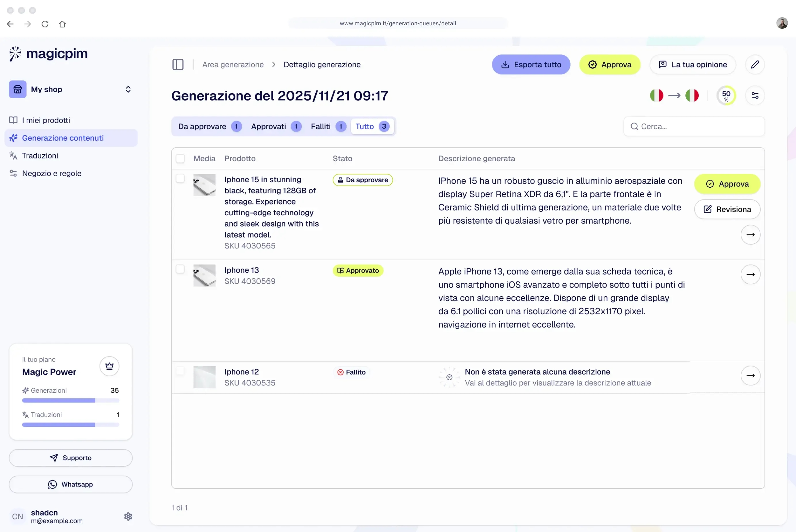The width and height of the screenshot is (796, 532).
Task: Expand the My shop switcher
Action: (128, 89)
